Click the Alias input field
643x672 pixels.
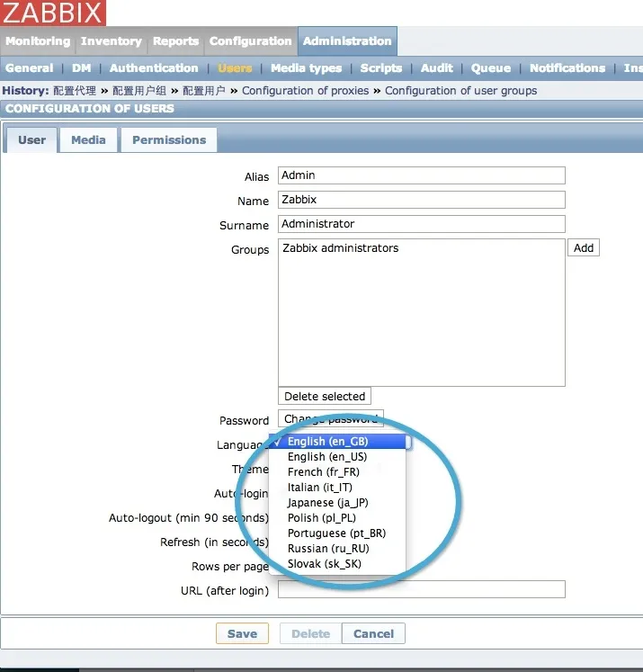(422, 175)
